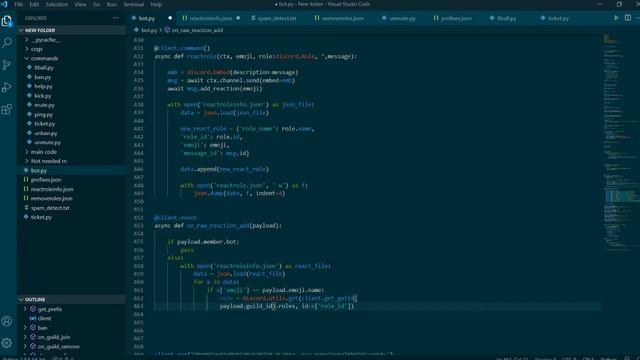The height and width of the screenshot is (360, 640).
Task: Open the Explorer view in activity bar
Action: coord(7,21)
